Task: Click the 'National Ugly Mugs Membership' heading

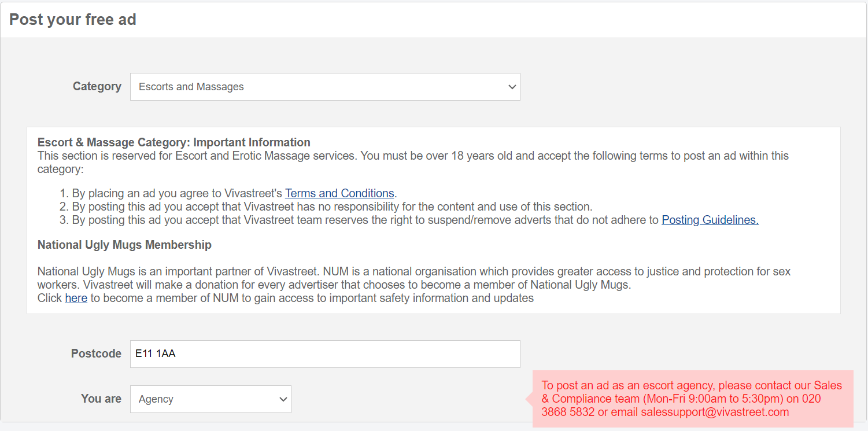Action: [124, 245]
